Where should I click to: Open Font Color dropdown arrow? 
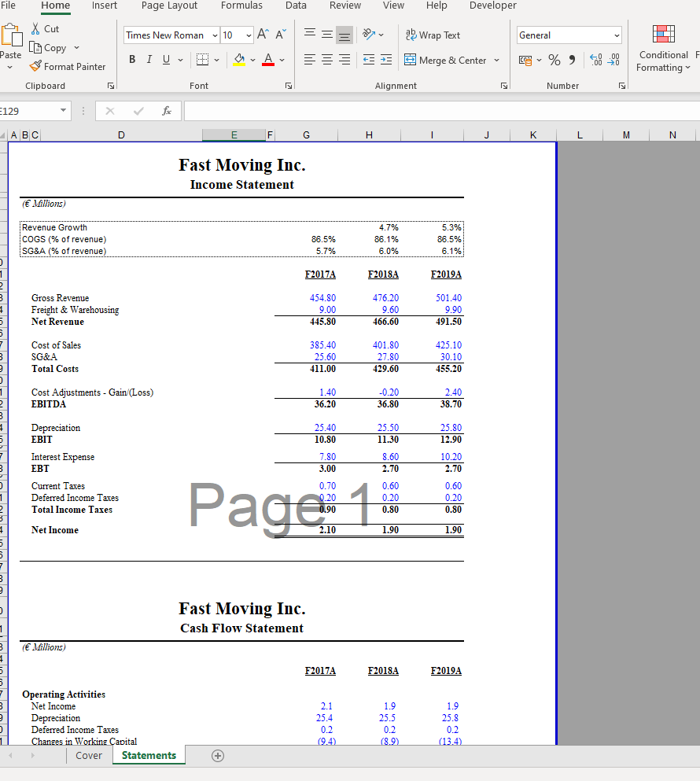pyautogui.click(x=282, y=61)
